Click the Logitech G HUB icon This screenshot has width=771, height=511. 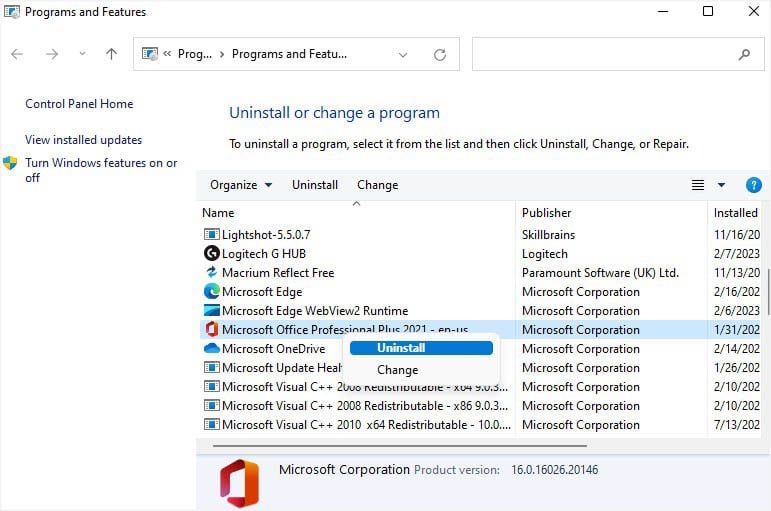pyautogui.click(x=211, y=253)
